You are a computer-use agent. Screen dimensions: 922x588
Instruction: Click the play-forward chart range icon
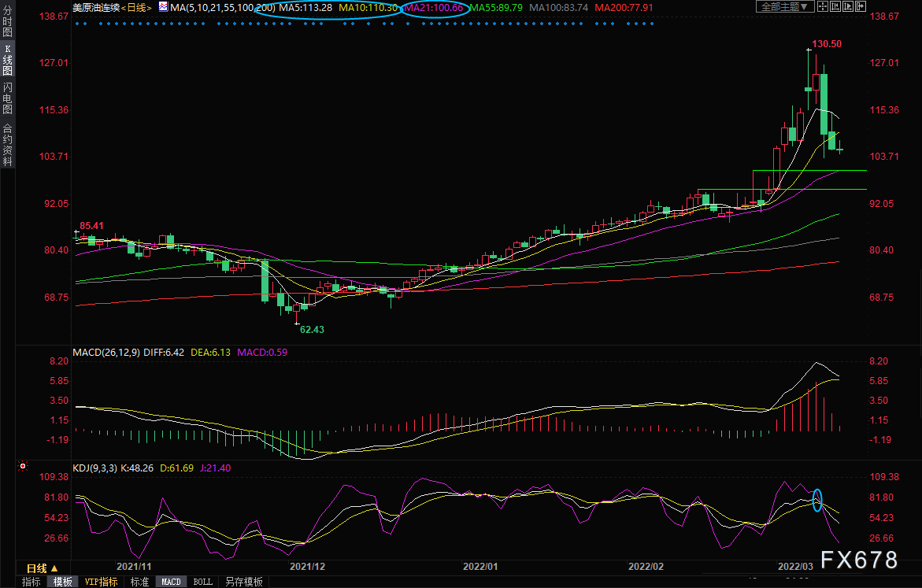tap(848, 6)
